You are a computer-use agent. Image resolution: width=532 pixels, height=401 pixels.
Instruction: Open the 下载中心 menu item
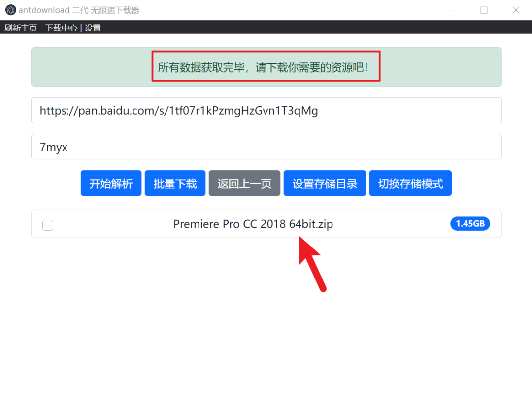(61, 28)
